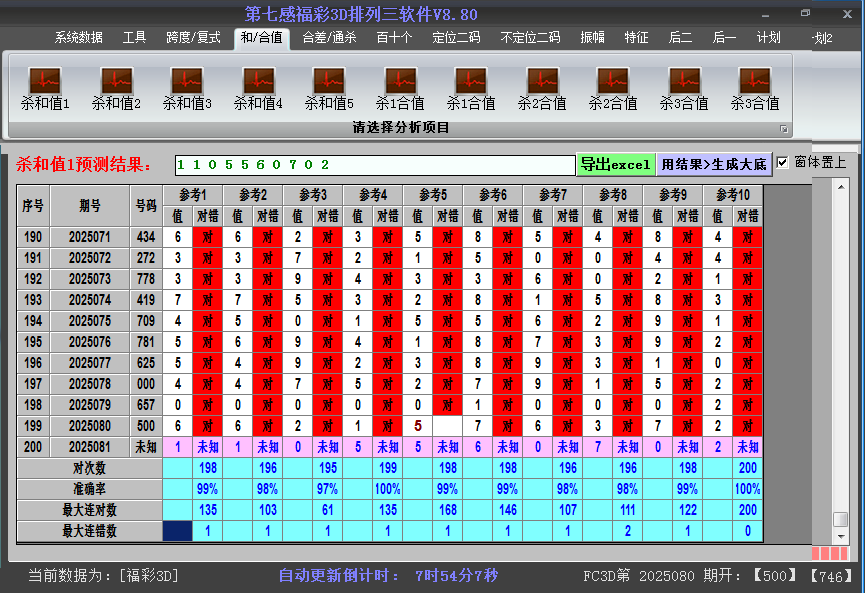
Task: Open the 定位二码 tab
Action: 456,38
